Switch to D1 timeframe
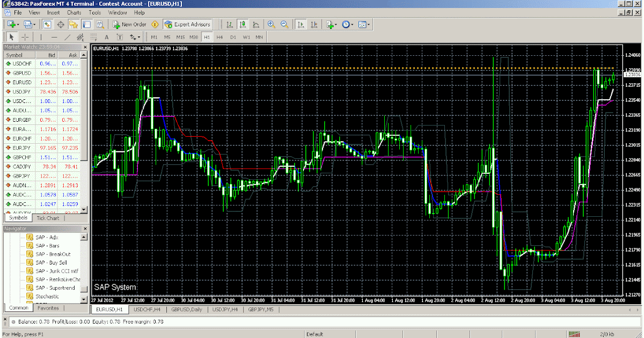Image resolution: width=644 pixels, height=338 pixels. coord(233,37)
